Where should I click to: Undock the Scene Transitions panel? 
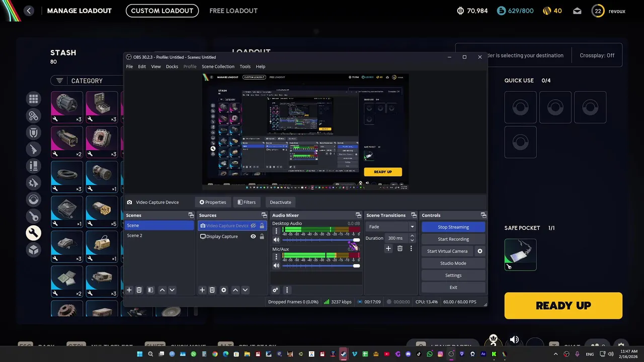point(414,215)
